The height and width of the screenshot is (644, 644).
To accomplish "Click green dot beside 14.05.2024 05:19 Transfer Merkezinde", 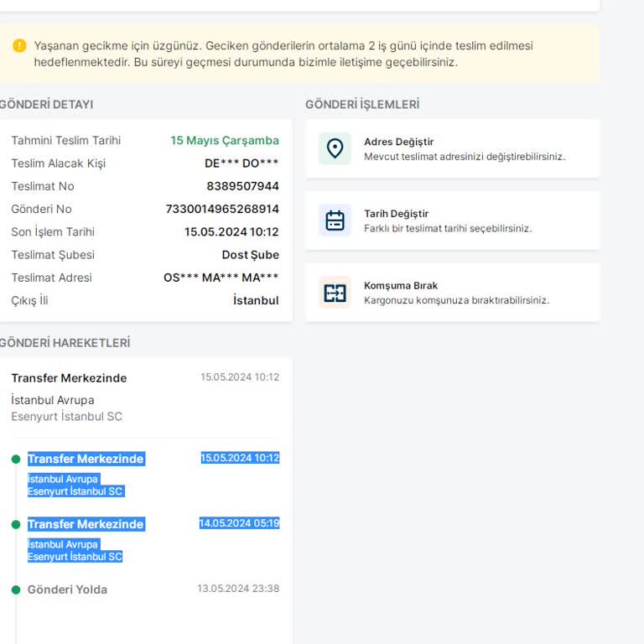I will 16,524.
